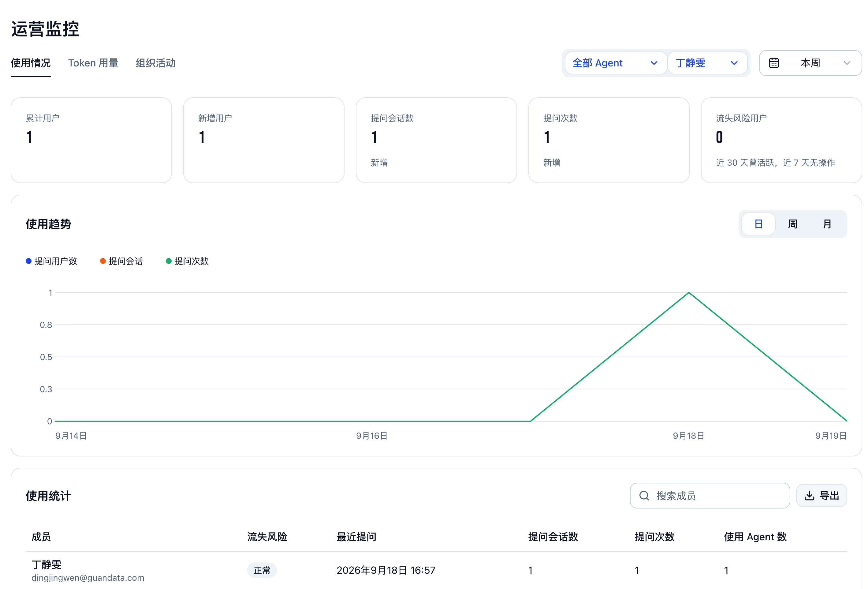This screenshot has height=589, width=868.
Task: Focus the 搜索成员 search field
Action: click(x=710, y=496)
